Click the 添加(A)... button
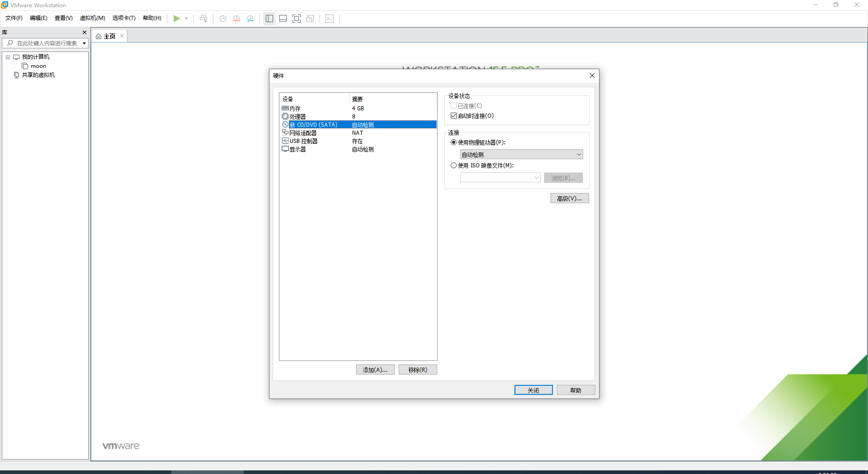Image resolution: width=868 pixels, height=474 pixels. click(x=375, y=370)
